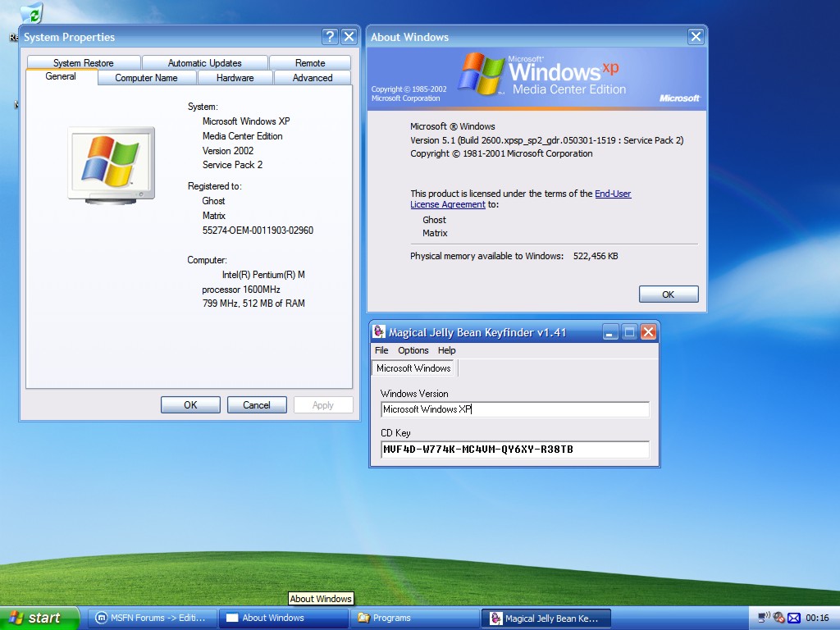Maximize the Magical Jelly Bean Keyfinder window
840x630 pixels.
[x=629, y=332]
